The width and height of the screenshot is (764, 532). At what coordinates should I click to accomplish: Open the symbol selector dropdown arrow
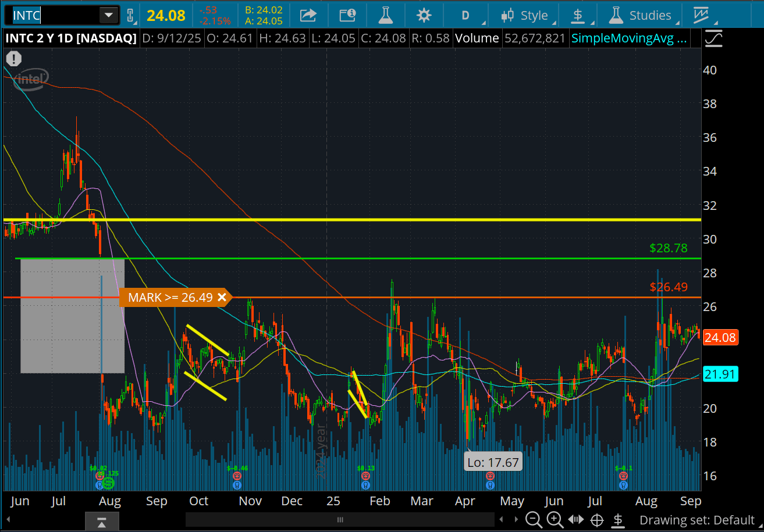click(x=108, y=15)
